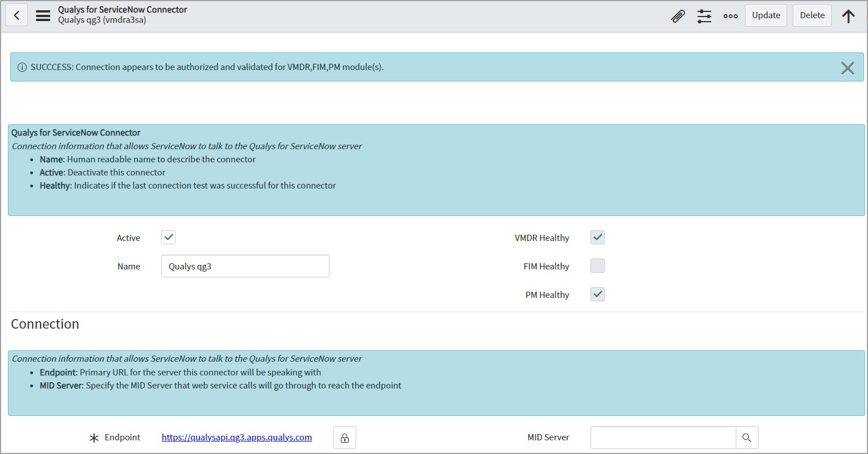Dismiss the success notification banner
Image resolution: width=868 pixels, height=454 pixels.
tap(847, 68)
